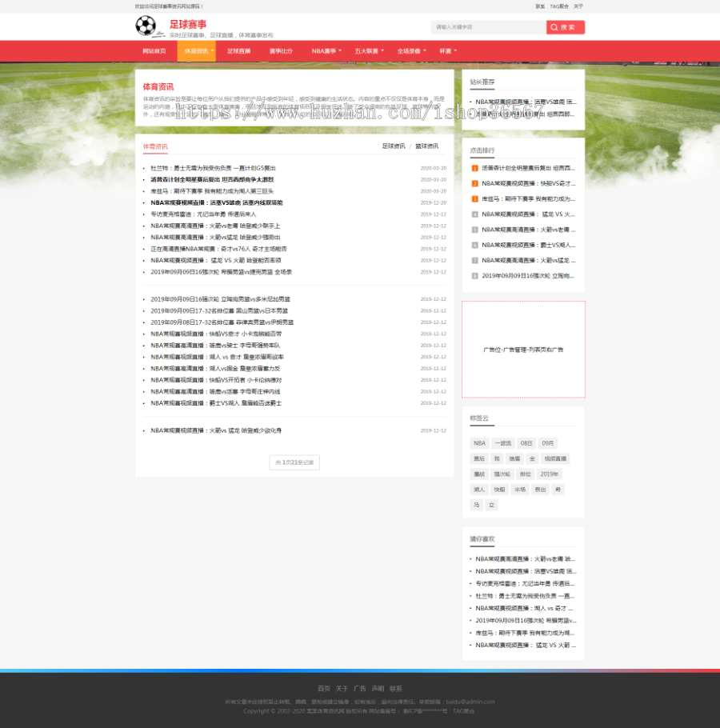
Task: Open 快船VS奇才 article in the main list
Action: pos(216,334)
